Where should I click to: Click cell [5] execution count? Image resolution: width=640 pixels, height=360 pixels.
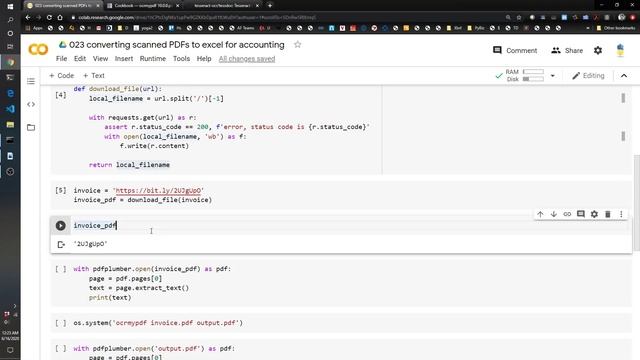tap(61, 191)
